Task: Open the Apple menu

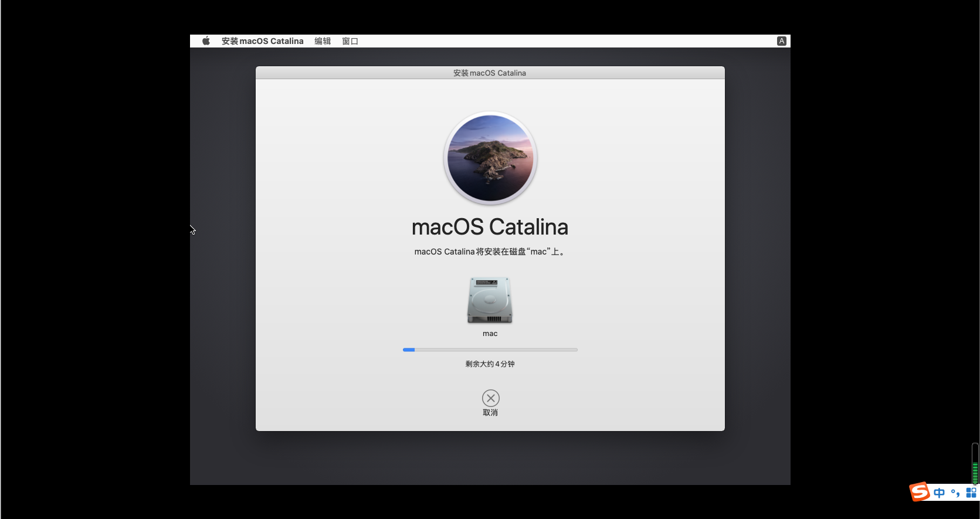Action: (x=206, y=41)
